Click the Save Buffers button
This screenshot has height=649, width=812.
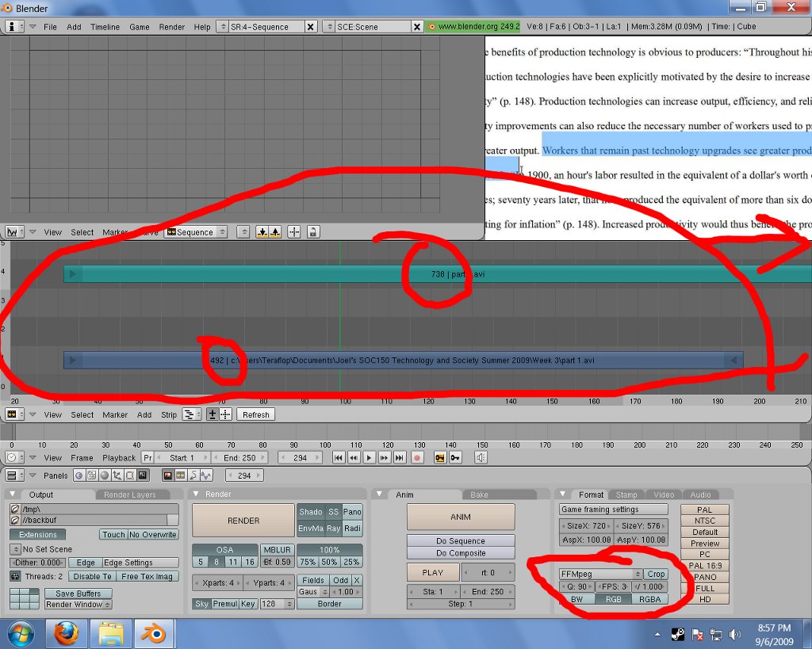coord(78,593)
